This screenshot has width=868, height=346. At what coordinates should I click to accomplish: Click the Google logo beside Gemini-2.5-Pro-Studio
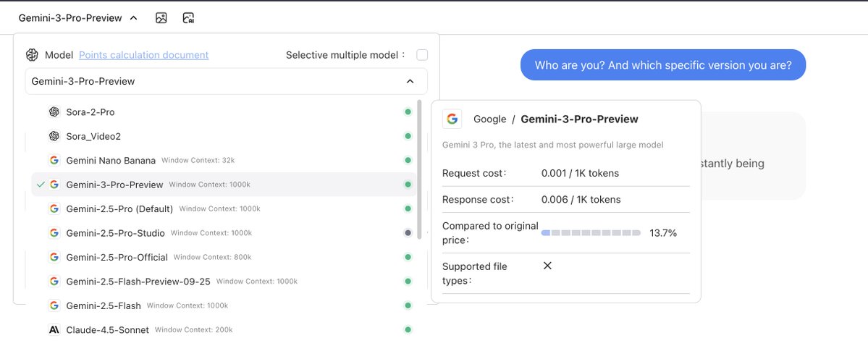pos(54,233)
